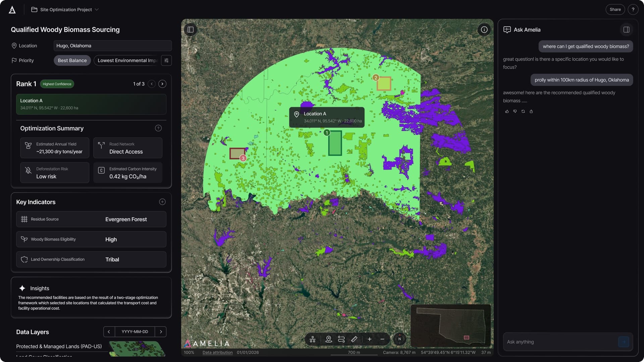Open the network diagram tool on map toolbar
This screenshot has width=644, height=362.
click(313, 339)
